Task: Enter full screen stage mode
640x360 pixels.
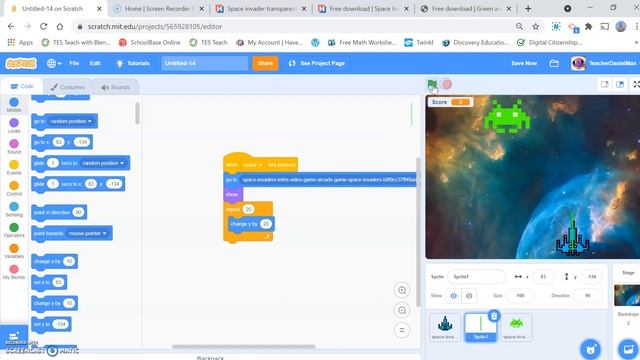Action: [636, 84]
